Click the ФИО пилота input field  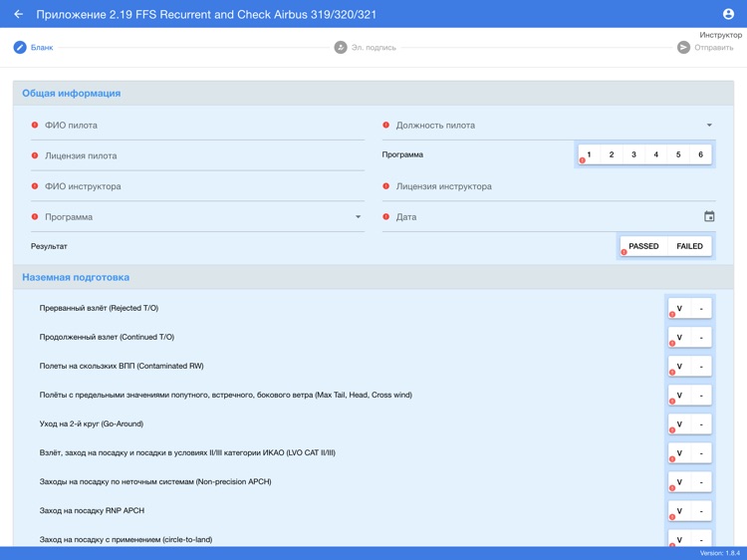point(198,126)
